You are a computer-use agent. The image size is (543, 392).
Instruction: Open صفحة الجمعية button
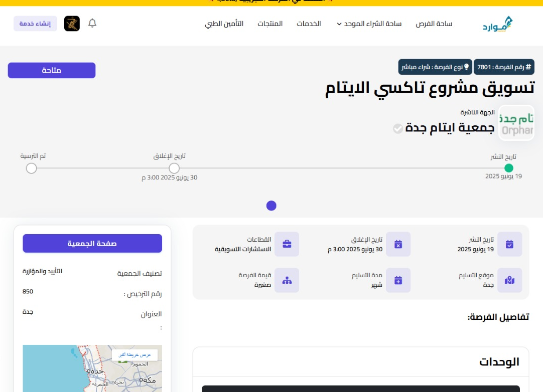click(x=92, y=243)
